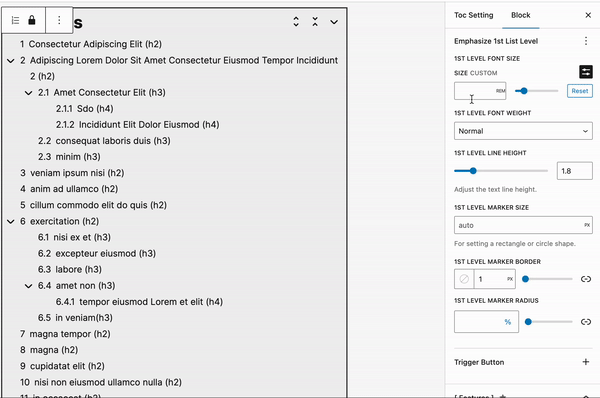600x398 pixels.
Task: Click 1 Consectetur Adipiscing Elit (h2)
Action: pos(91,44)
